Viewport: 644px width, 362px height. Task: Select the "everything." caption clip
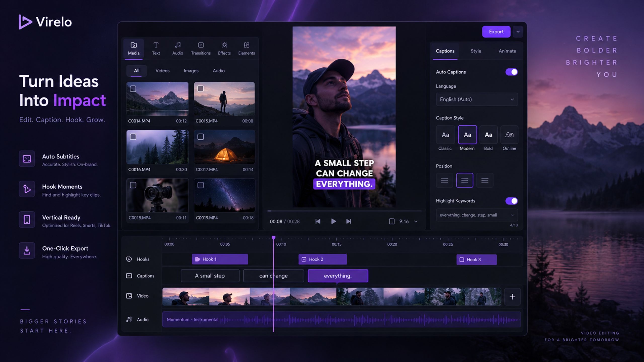click(x=338, y=276)
